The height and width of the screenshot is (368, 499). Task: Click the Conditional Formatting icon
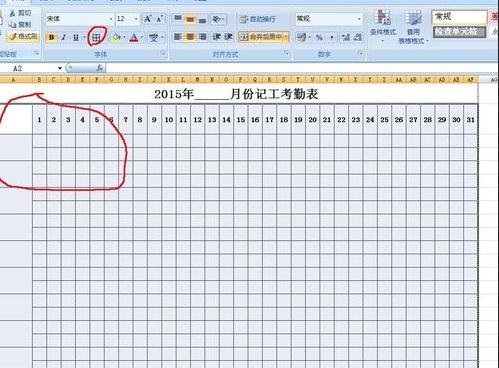pyautogui.click(x=383, y=26)
